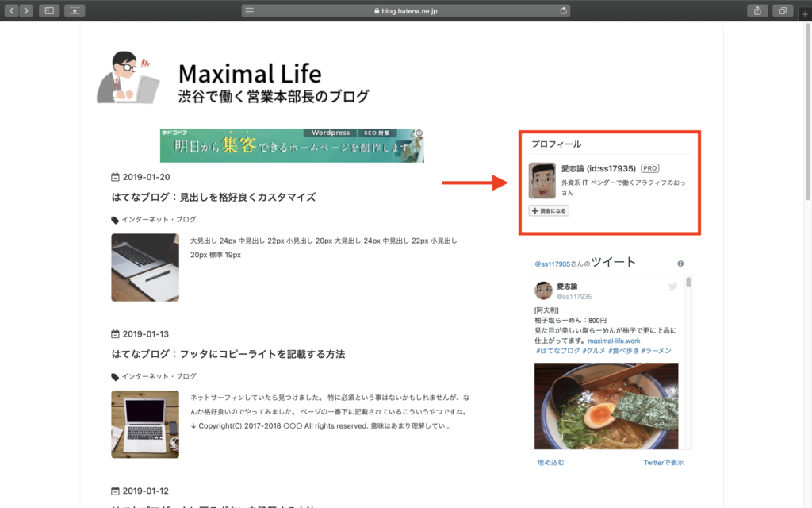This screenshot has height=508, width=812.
Task: Click the Twitter bird icon in the tweet
Action: coord(672,286)
